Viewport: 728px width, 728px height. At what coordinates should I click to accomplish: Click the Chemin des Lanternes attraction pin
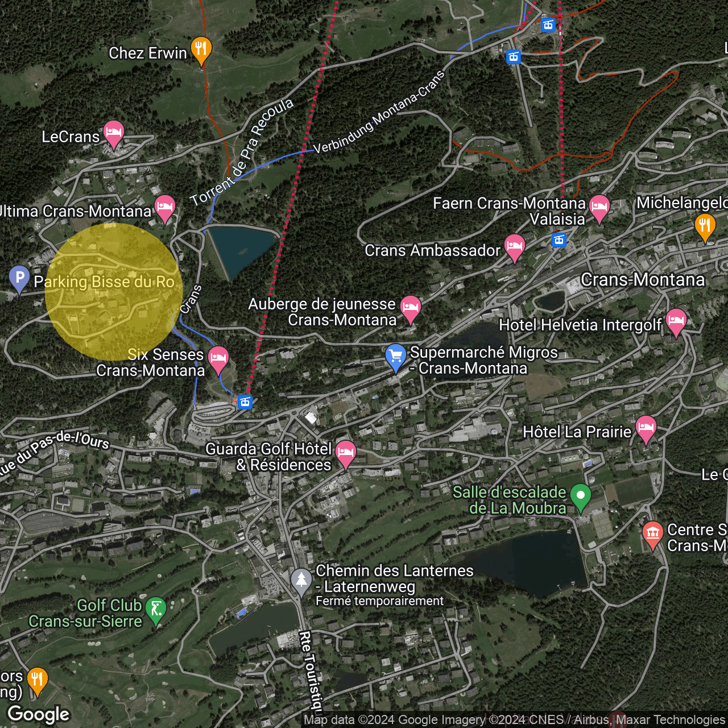point(301,580)
